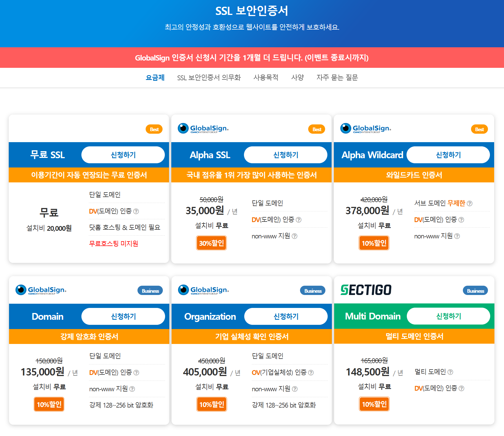
Task: Click GlobalSign logo on Organization card
Action: (203, 290)
